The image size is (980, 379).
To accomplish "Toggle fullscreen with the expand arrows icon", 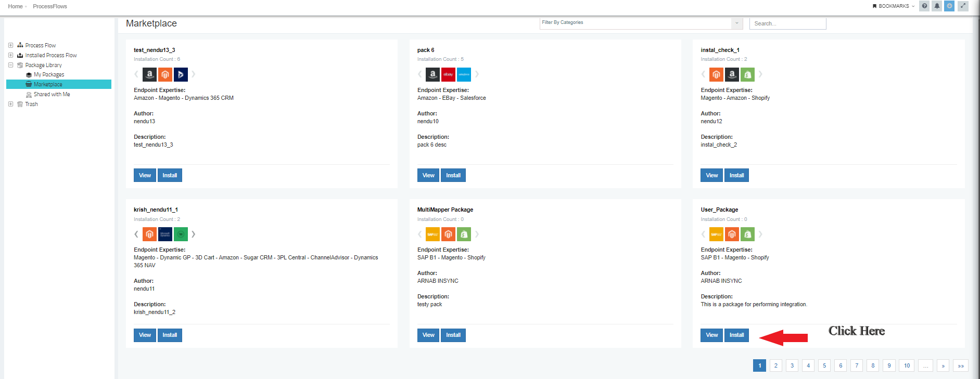I will tap(963, 6).
